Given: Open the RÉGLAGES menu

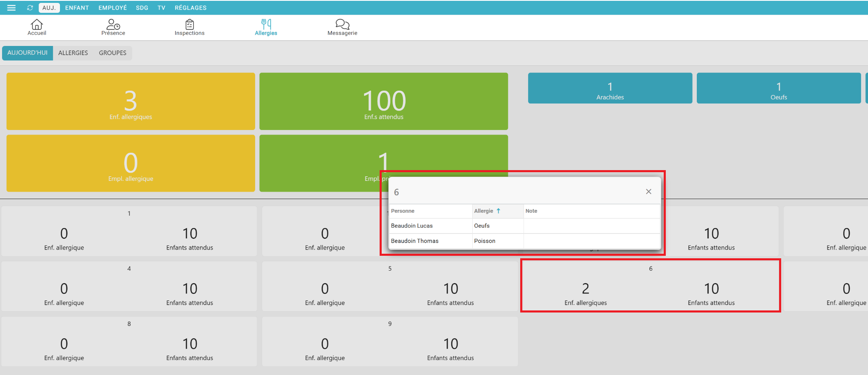Looking at the screenshot, I should [x=190, y=8].
